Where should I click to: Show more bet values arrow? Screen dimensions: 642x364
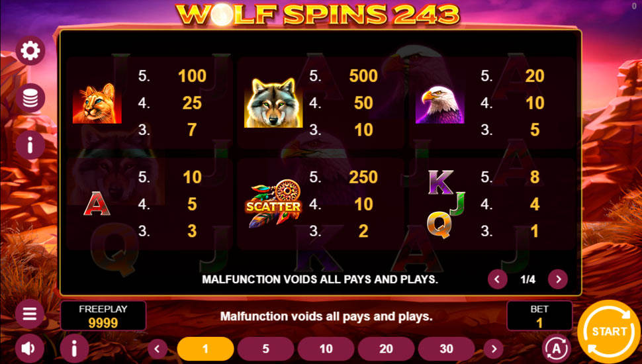494,349
